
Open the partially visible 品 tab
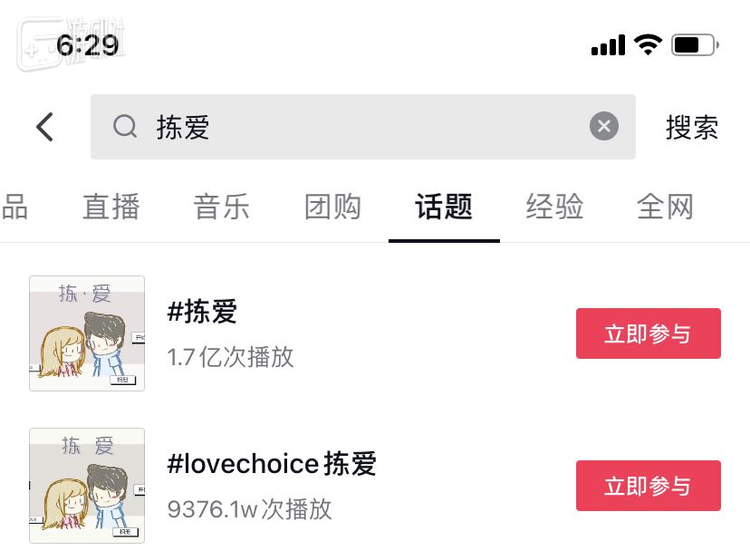[x=14, y=207]
